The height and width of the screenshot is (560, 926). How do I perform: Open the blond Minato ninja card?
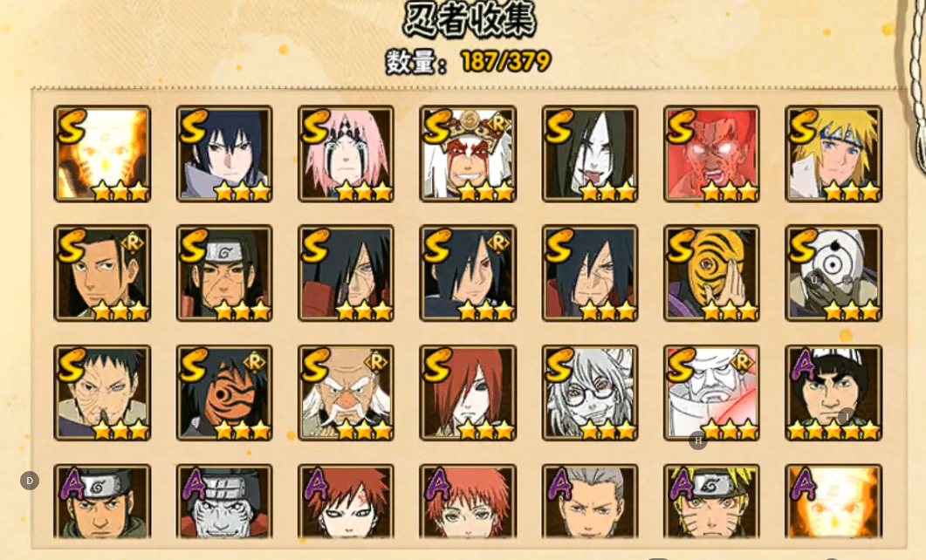coord(833,154)
